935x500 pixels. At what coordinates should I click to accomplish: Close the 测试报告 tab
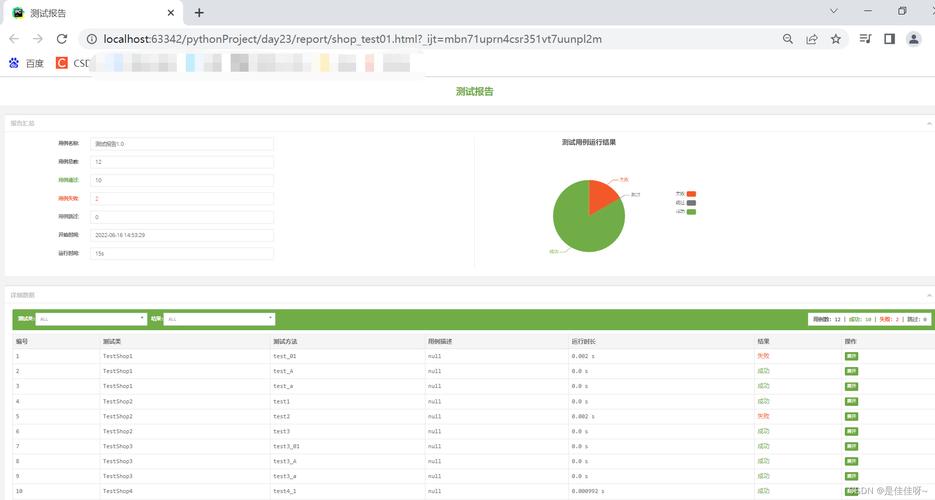click(x=171, y=13)
